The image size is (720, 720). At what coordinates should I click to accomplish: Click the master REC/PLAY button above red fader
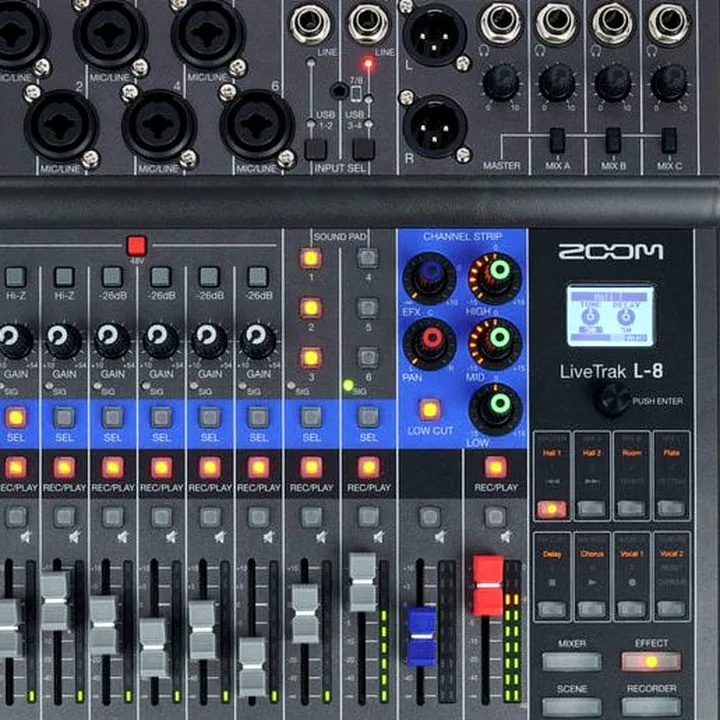pyautogui.click(x=495, y=468)
